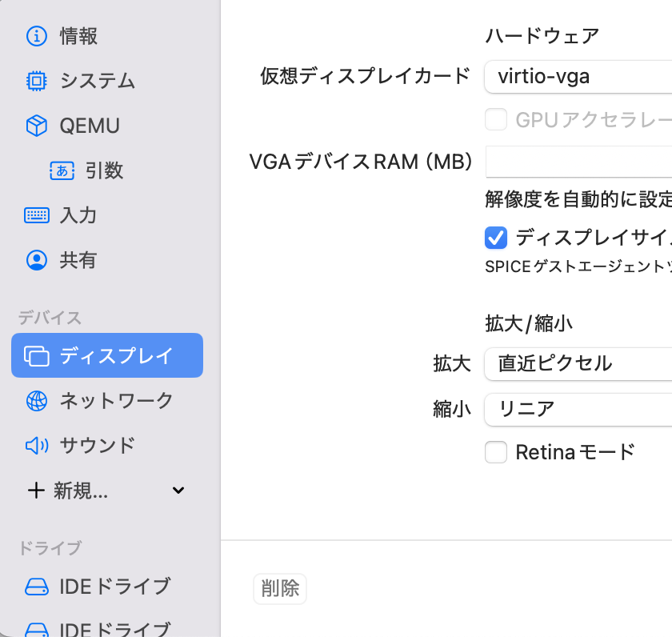Click the VGAデバイスRAM (MB) input field
This screenshot has width=672, height=637.
click(578, 162)
